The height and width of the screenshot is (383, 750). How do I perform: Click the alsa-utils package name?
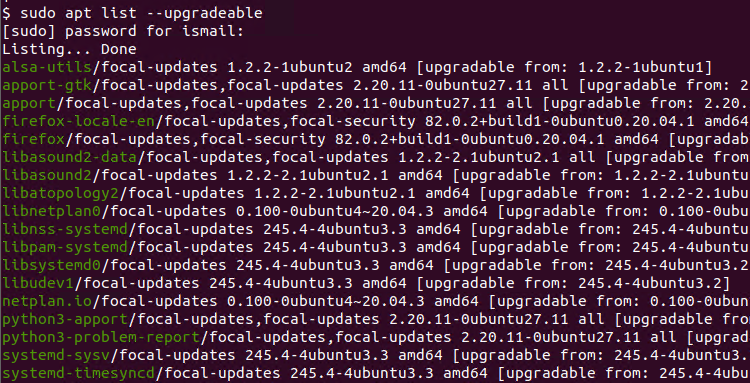(x=46, y=67)
